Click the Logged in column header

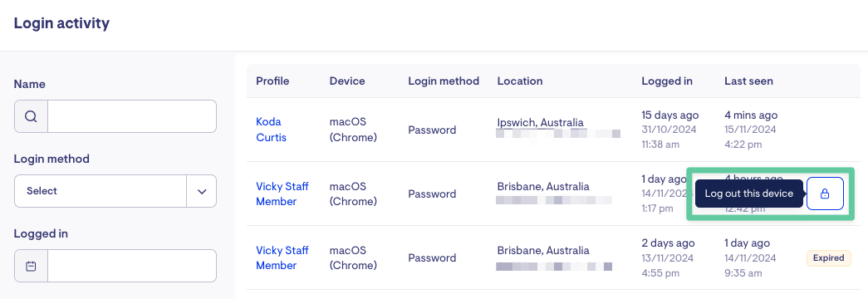click(667, 81)
